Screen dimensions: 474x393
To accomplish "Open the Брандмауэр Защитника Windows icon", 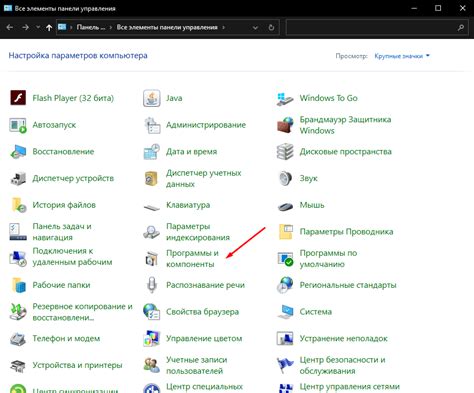I will pyautogui.click(x=285, y=125).
